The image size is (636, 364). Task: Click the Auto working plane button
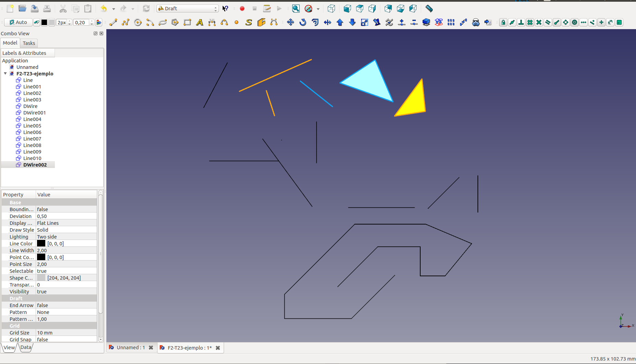click(x=18, y=23)
